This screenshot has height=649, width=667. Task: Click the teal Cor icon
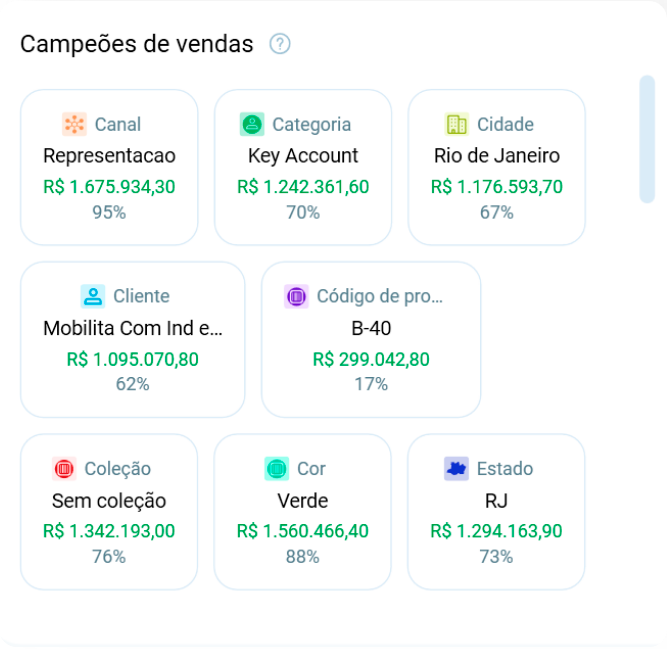coord(276,469)
